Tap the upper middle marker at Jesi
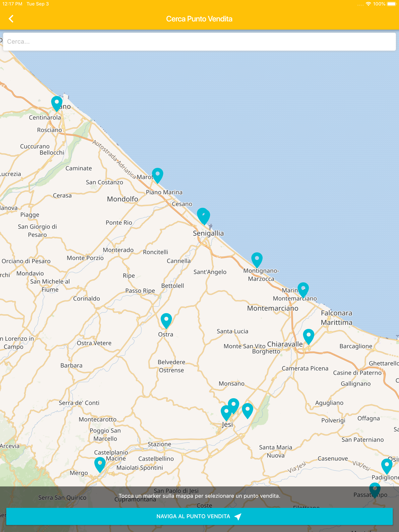This screenshot has width=399, height=532. [x=233, y=405]
